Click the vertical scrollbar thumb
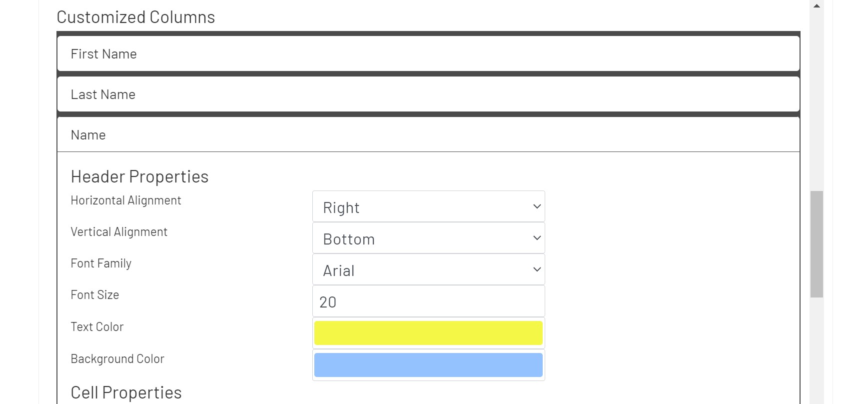The width and height of the screenshot is (868, 404). point(817,244)
